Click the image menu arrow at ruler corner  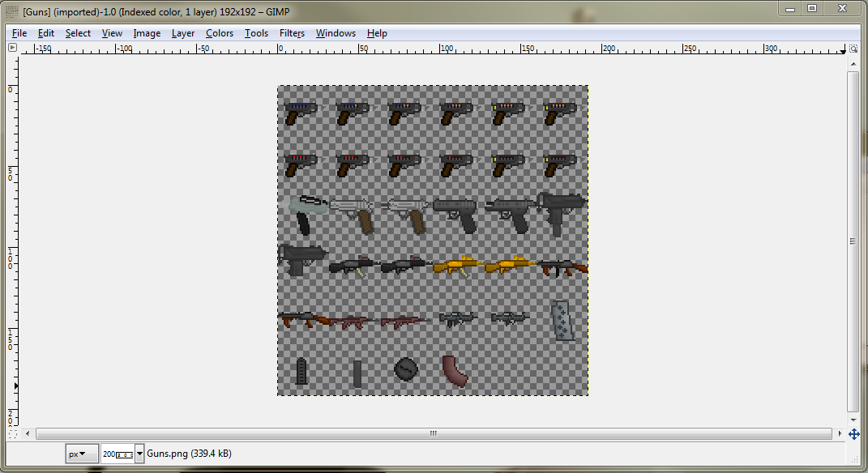point(12,48)
